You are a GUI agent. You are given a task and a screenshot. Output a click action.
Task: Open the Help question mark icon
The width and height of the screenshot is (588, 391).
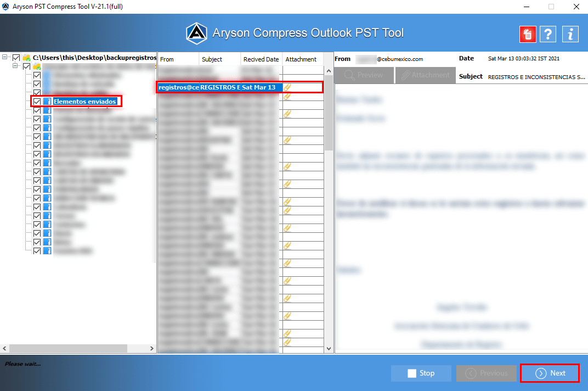pos(548,34)
